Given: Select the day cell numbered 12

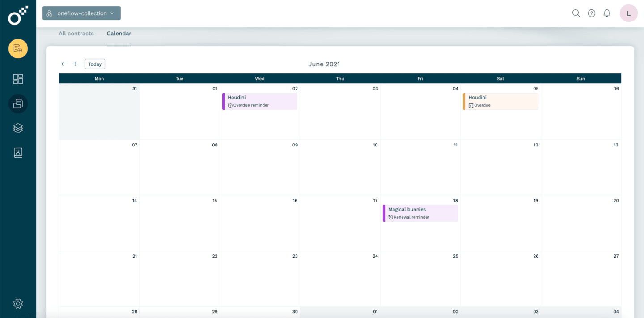Looking at the screenshot, I should pos(500,167).
